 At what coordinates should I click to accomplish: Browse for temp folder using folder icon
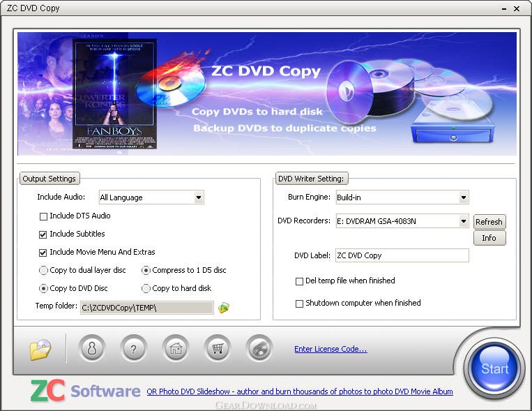point(224,308)
